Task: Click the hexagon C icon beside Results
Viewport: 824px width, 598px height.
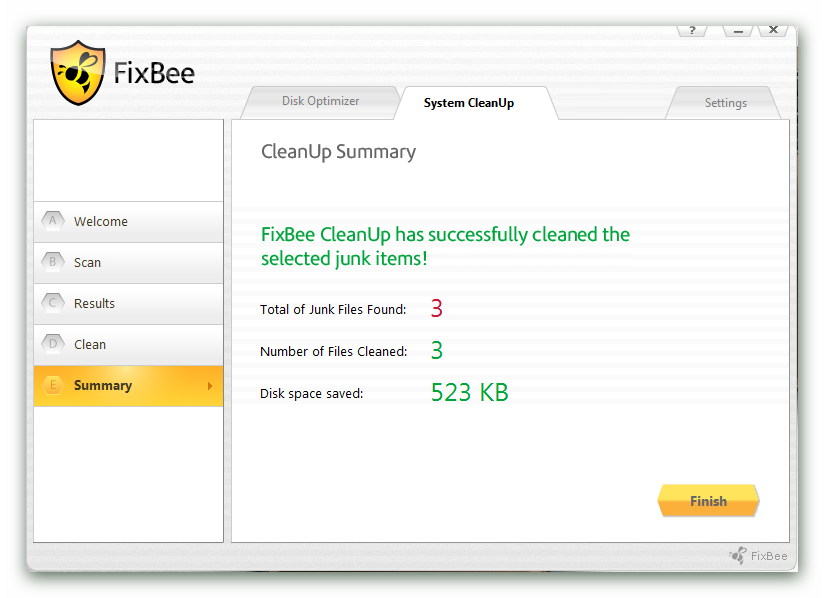Action: (53, 304)
